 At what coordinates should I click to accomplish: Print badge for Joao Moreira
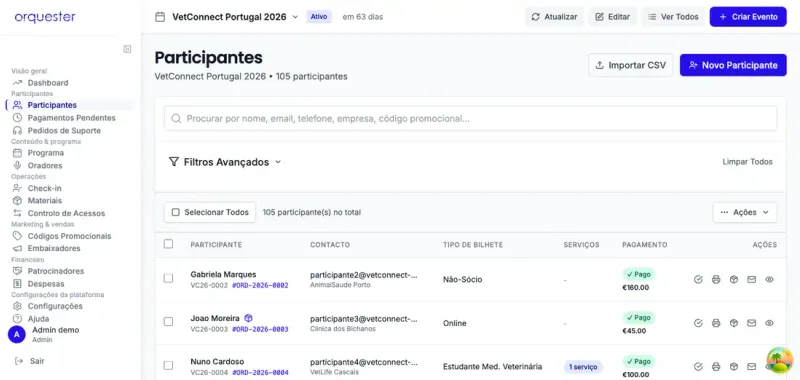coord(716,323)
